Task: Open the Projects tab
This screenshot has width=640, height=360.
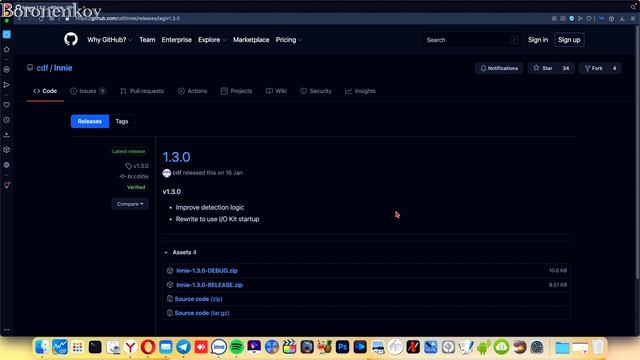Action: click(x=236, y=91)
